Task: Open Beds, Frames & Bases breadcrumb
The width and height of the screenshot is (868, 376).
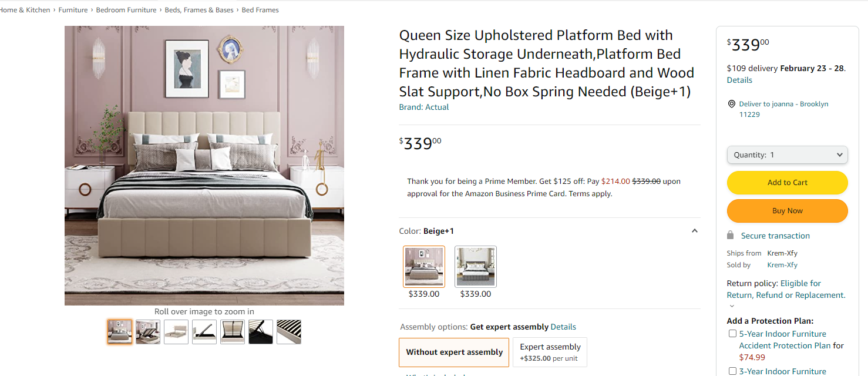Action: [199, 10]
